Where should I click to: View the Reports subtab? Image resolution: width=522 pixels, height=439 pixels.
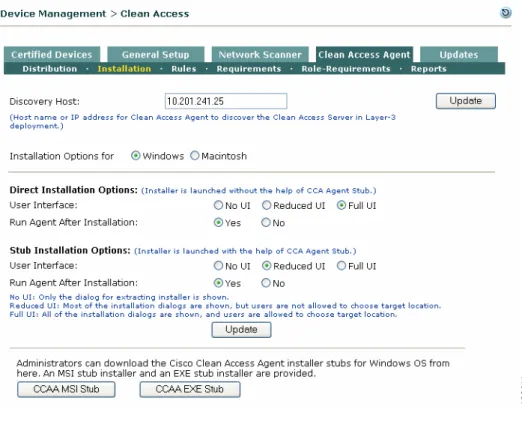point(428,69)
